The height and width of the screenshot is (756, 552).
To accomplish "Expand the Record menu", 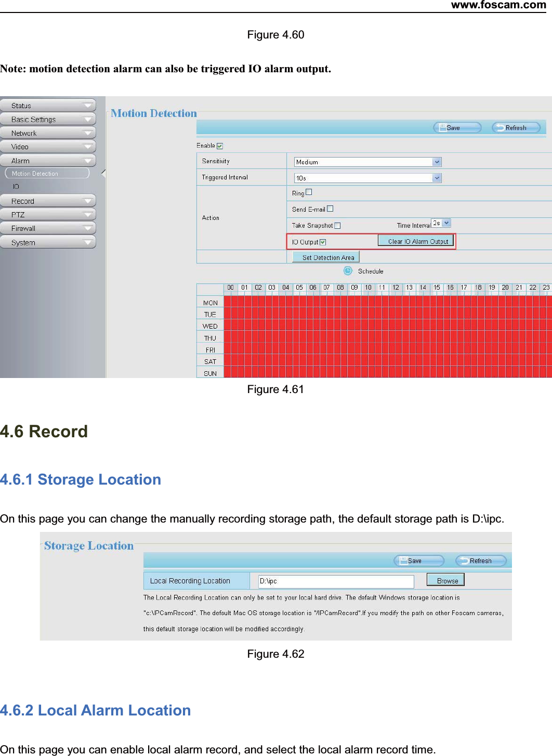I will tap(48, 201).
